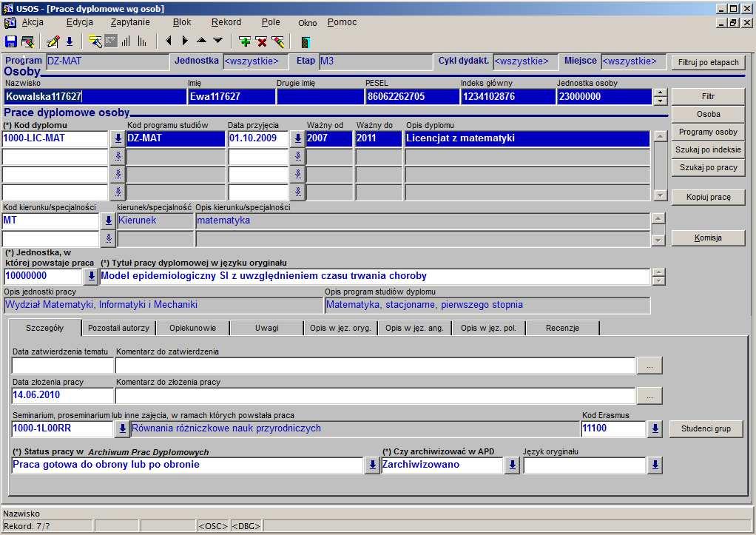This screenshot has height=535, width=756.
Task: Go to previous block with left arrow icon
Action: [168, 41]
